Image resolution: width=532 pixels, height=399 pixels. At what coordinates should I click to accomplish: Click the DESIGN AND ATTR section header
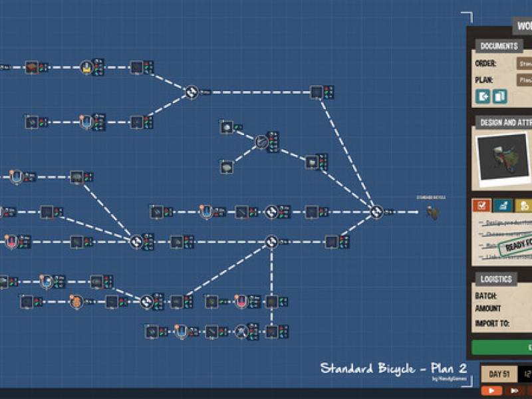(504, 122)
